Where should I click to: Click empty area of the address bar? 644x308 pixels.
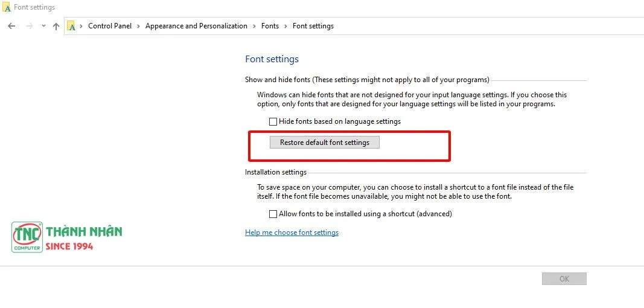(x=483, y=26)
